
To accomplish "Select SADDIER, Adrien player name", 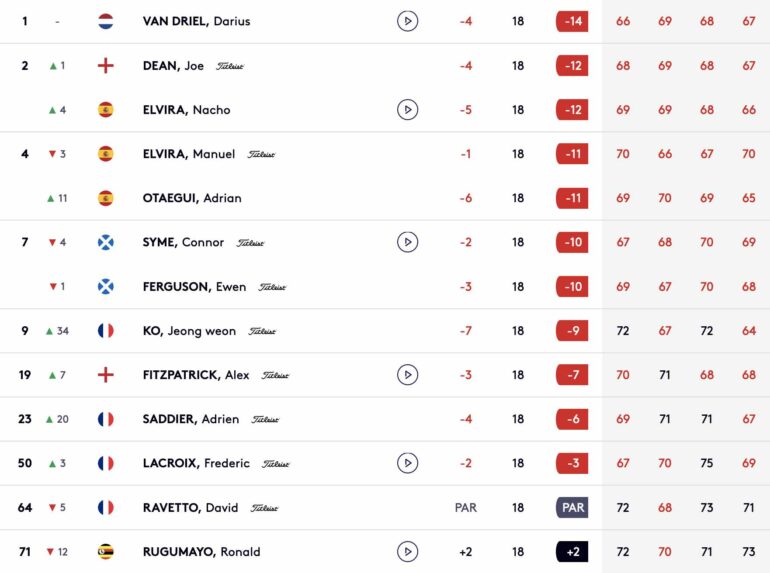I will 191,419.
